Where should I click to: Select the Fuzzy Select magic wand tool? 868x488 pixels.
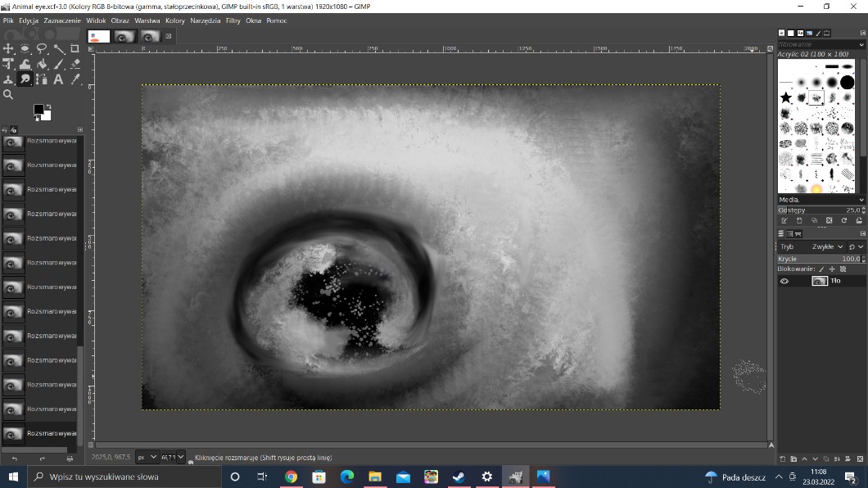[58, 49]
